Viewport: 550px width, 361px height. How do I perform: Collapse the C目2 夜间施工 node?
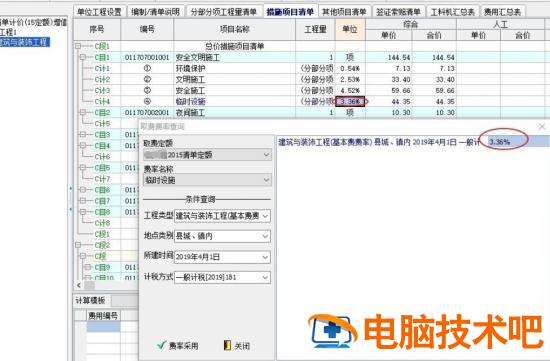[x=83, y=113]
